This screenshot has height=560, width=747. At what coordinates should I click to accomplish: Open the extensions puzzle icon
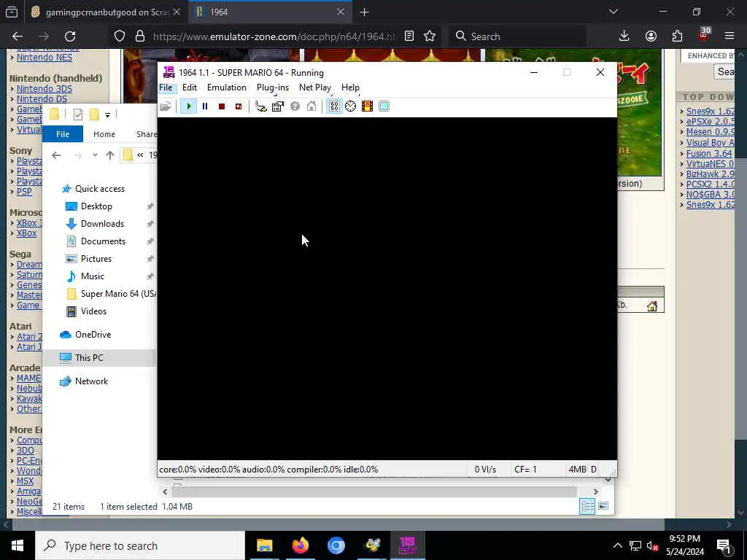point(677,36)
